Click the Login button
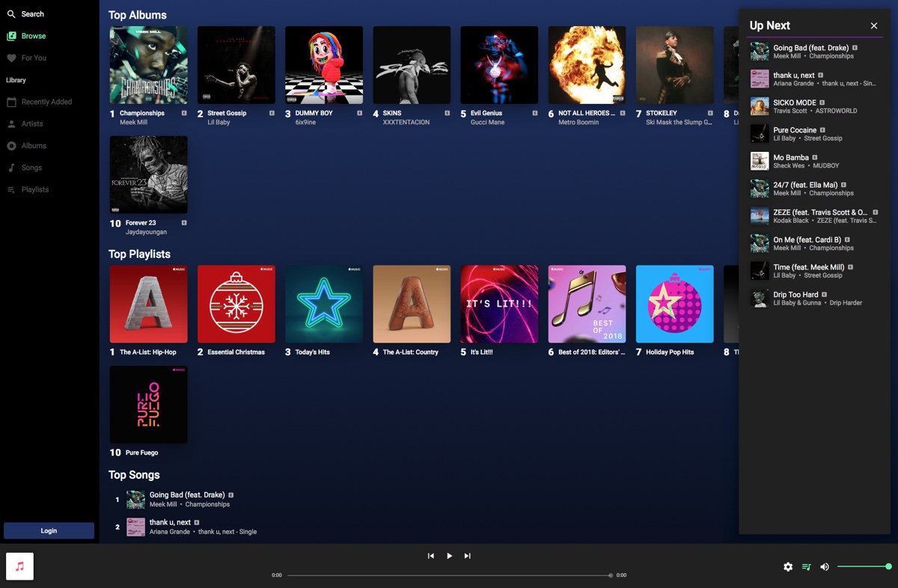Viewport: 898px width, 588px height. [x=49, y=530]
